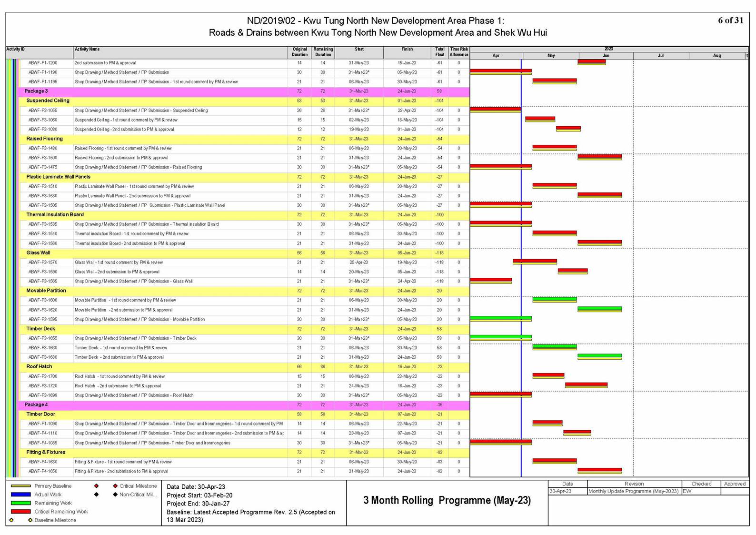Select the Package 3 group band
Image resolution: width=756 pixels, height=535 pixels.
pos(244,91)
